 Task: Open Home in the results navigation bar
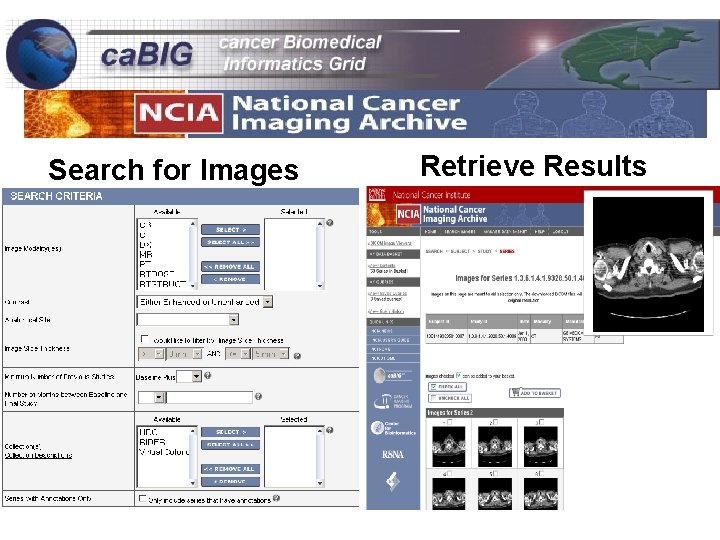430,232
